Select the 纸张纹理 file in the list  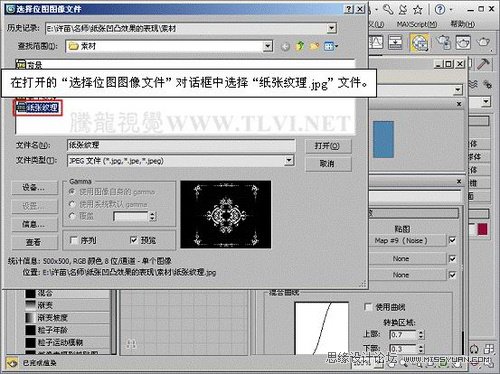(38, 108)
